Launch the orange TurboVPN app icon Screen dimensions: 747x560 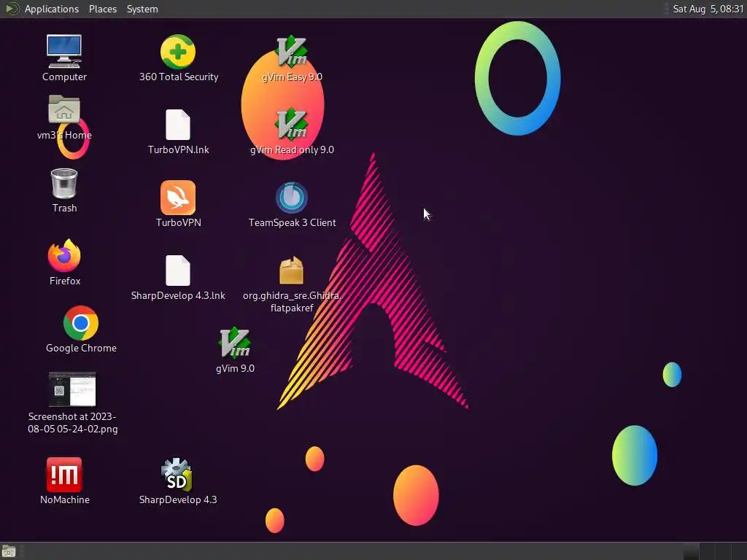click(x=178, y=198)
